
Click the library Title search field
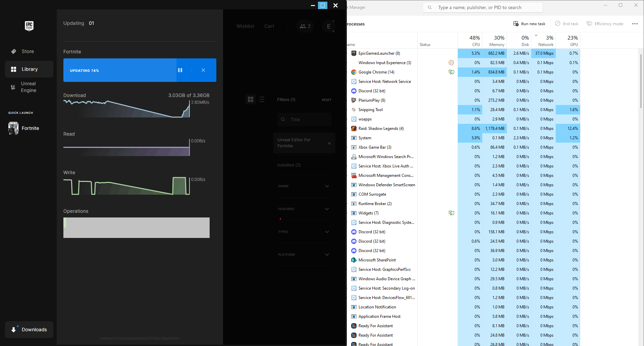(x=304, y=119)
